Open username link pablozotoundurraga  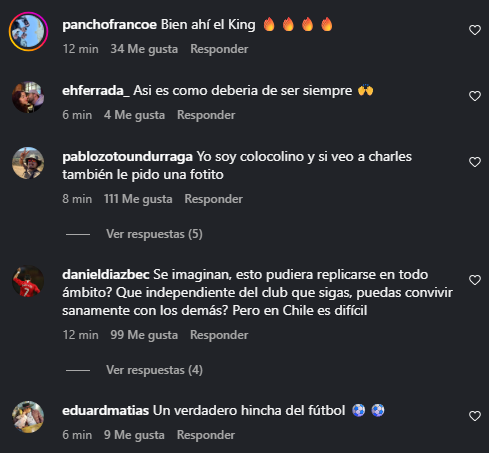coord(127,157)
